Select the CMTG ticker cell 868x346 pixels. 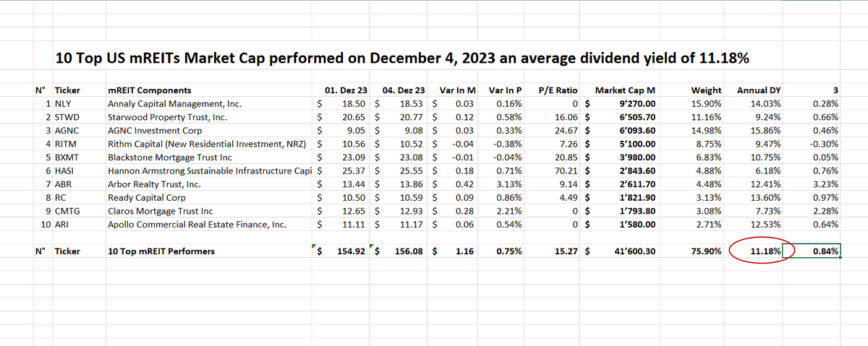coord(68,211)
